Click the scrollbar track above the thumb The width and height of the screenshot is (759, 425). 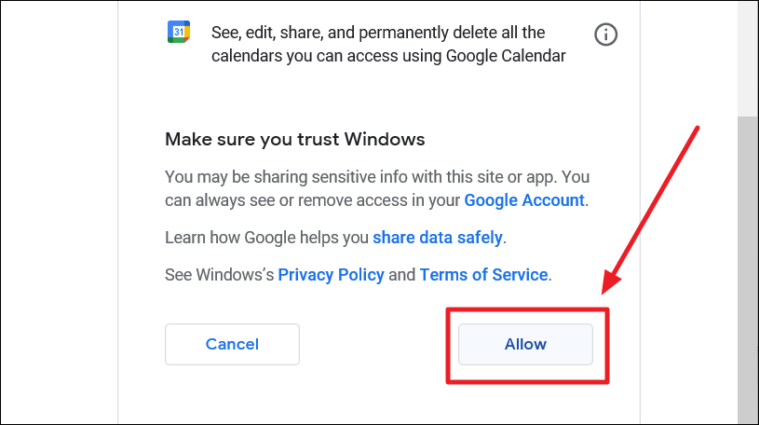[x=747, y=59]
